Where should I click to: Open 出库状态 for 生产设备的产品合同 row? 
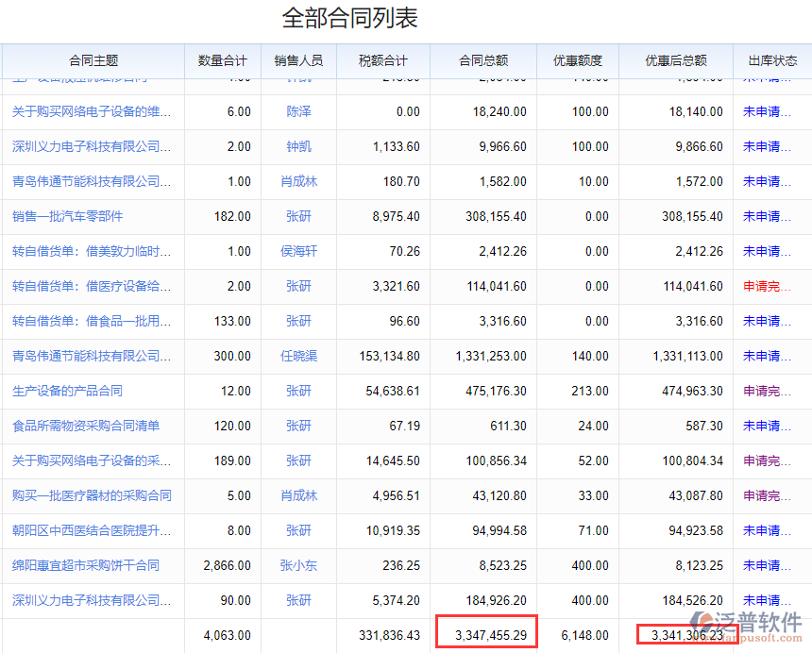(x=767, y=391)
